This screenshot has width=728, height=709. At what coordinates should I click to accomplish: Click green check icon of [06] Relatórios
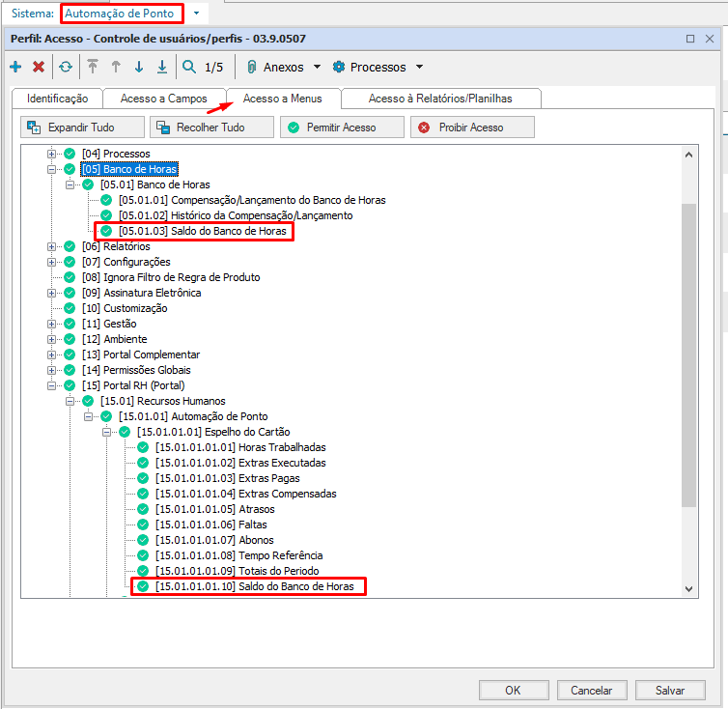[x=70, y=246]
